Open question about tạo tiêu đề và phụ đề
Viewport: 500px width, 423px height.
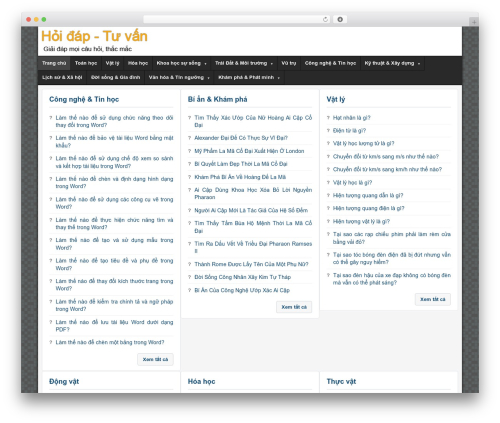114,264
